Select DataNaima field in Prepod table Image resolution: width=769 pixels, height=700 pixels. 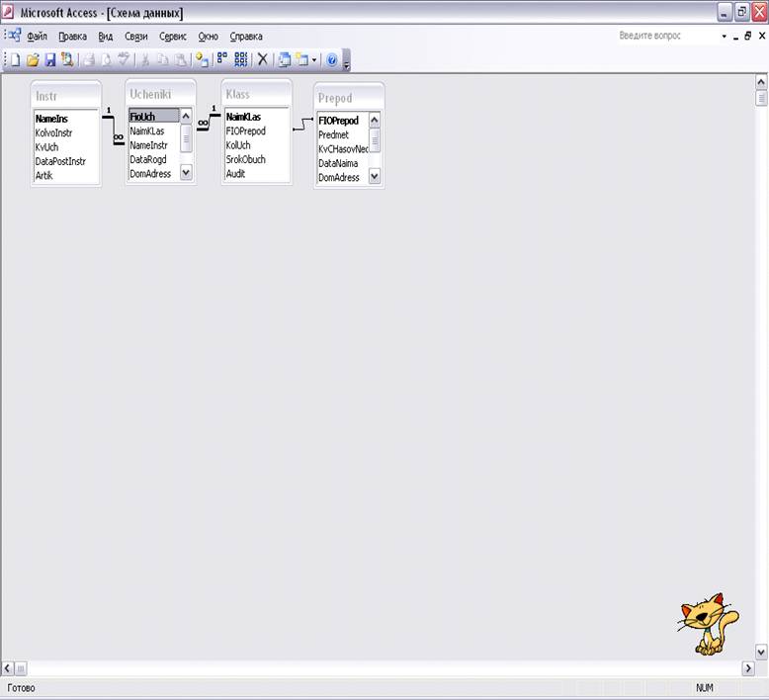(x=338, y=163)
